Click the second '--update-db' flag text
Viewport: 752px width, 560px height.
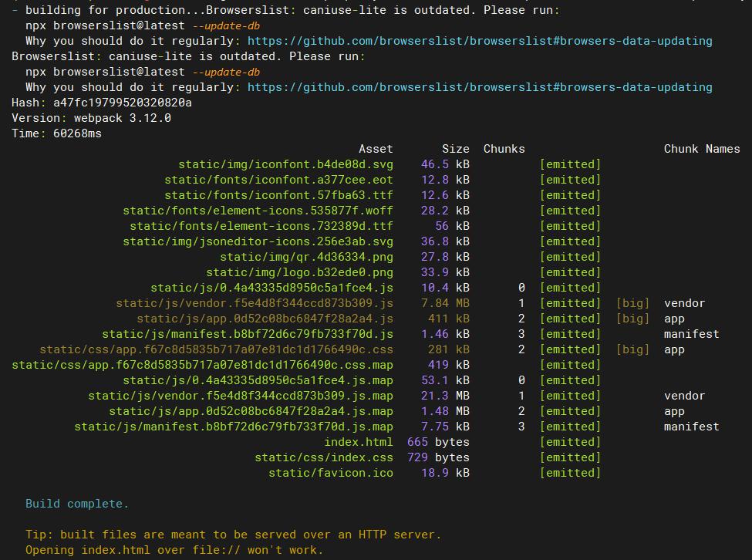pyautogui.click(x=226, y=72)
